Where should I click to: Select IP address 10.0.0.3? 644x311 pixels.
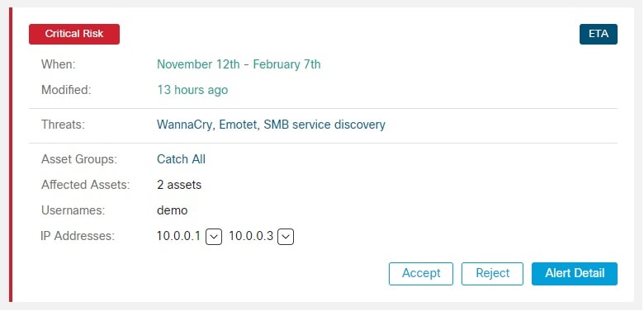tap(251, 236)
